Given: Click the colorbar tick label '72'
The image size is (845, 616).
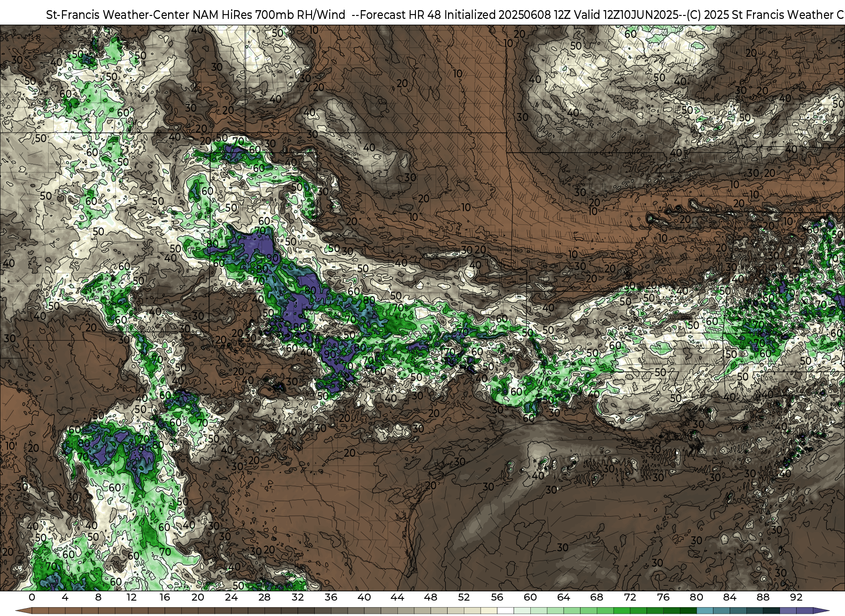Looking at the screenshot, I should pos(630,597).
